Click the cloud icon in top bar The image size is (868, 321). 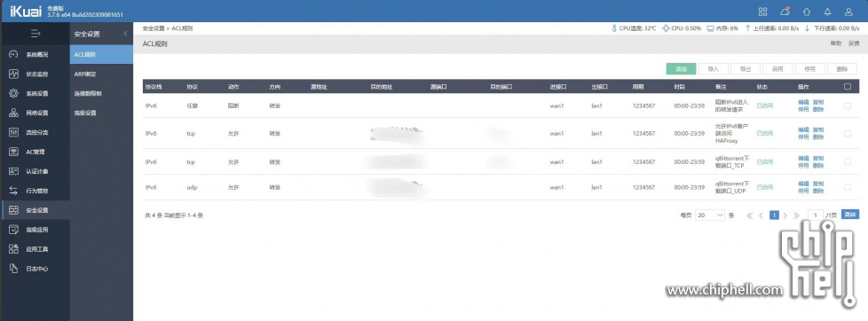[x=785, y=11]
